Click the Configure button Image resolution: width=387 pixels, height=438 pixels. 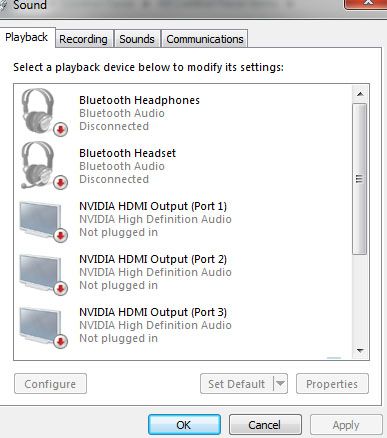[50, 384]
